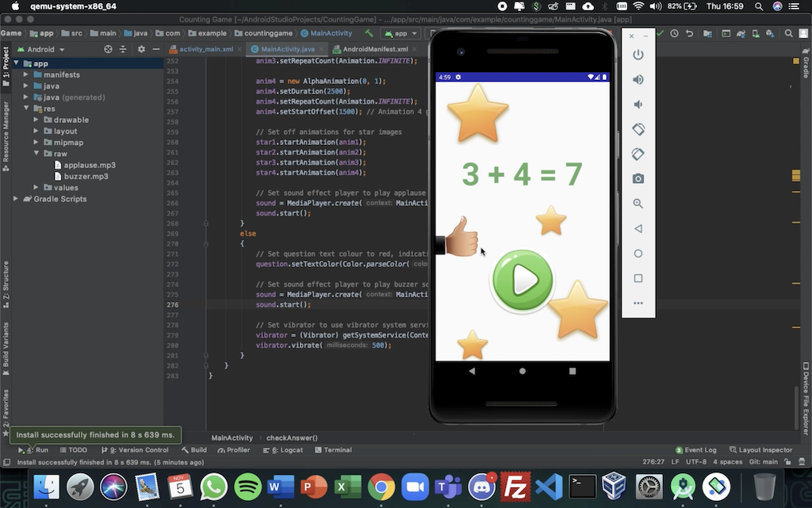
Task: Click the Project panel settings gear
Action: pos(141,49)
